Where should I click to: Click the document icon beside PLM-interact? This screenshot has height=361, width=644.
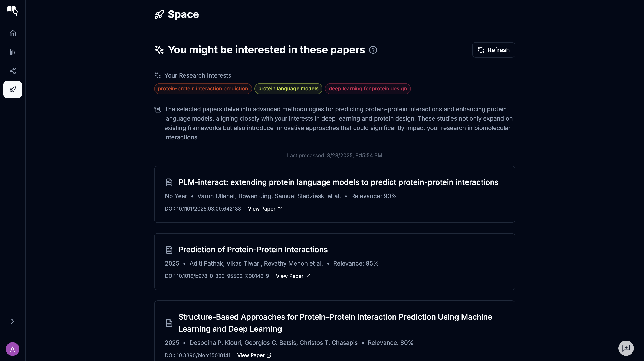coord(169,182)
